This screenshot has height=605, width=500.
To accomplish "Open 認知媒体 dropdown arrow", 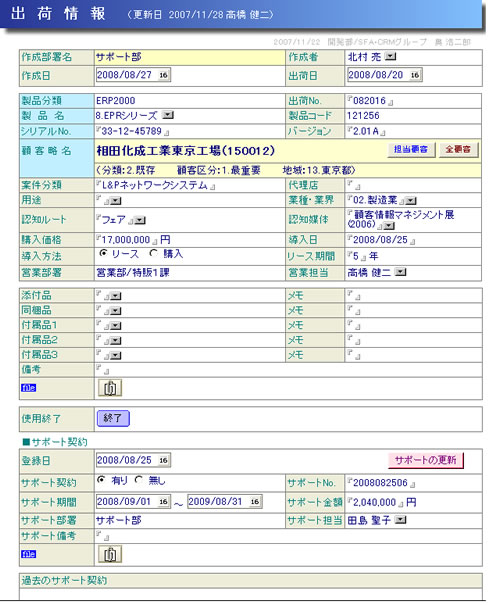I will (389, 226).
